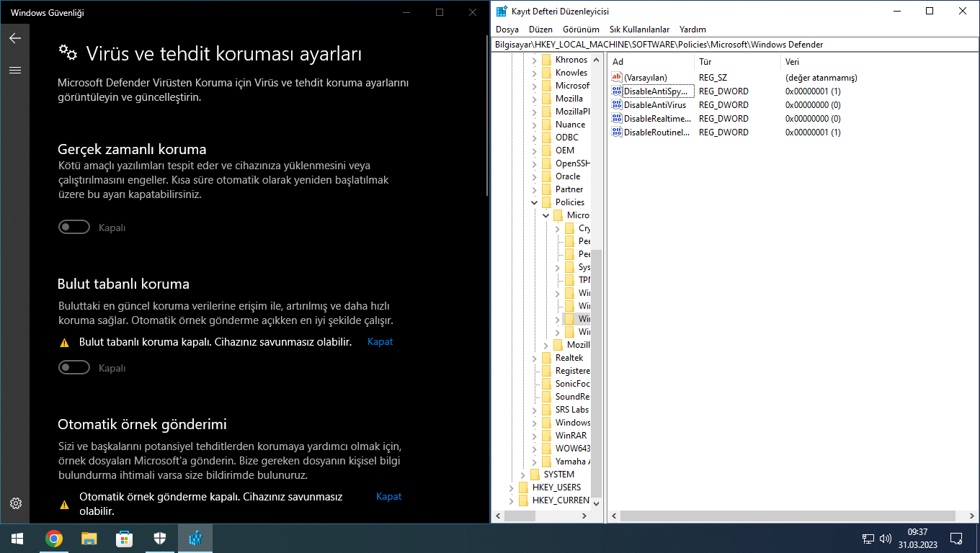Switch to Registry Editor on the taskbar
The width and height of the screenshot is (980, 553).
tap(195, 538)
